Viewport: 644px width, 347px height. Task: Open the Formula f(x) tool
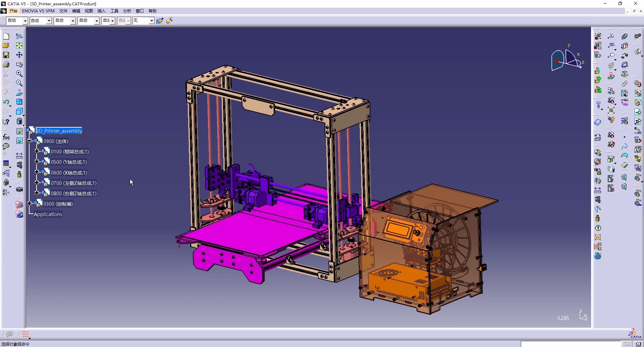pyautogui.click(x=6, y=137)
